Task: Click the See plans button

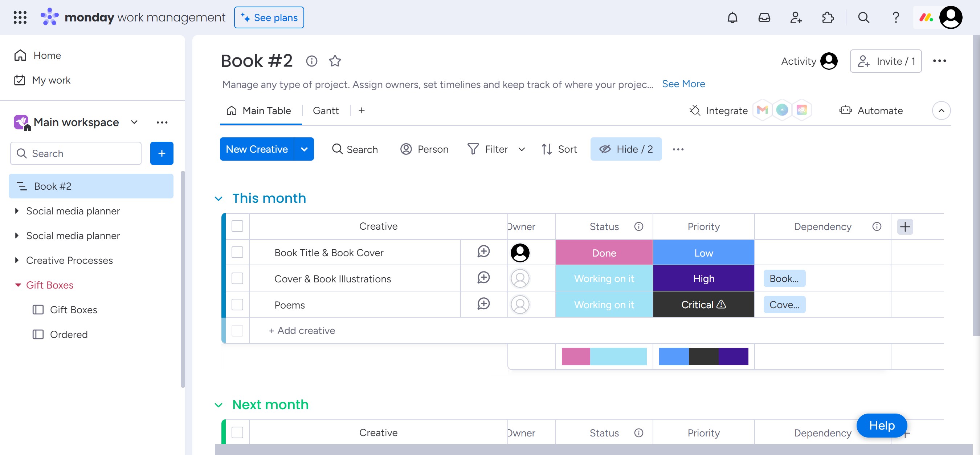Action: point(269,17)
